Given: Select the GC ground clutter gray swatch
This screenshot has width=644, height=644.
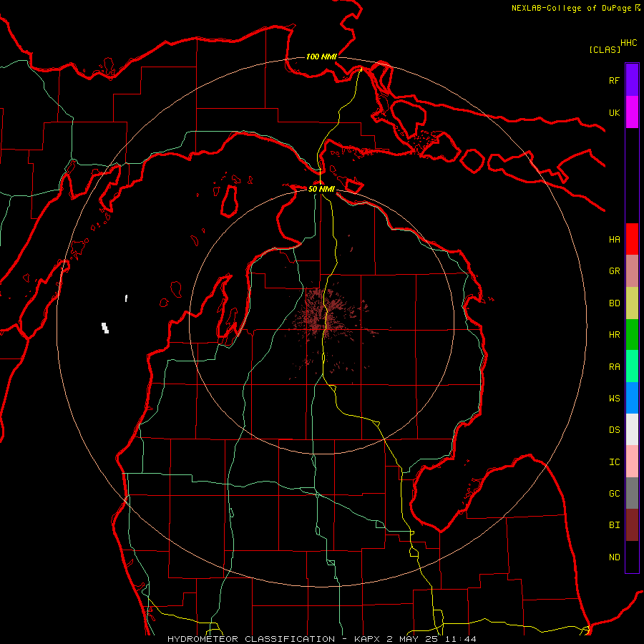Looking at the screenshot, I should click(x=632, y=493).
